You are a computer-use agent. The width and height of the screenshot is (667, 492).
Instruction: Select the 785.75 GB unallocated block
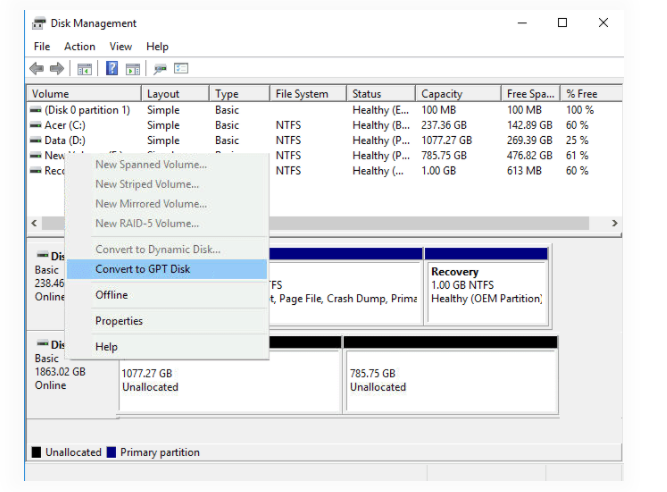click(x=450, y=379)
